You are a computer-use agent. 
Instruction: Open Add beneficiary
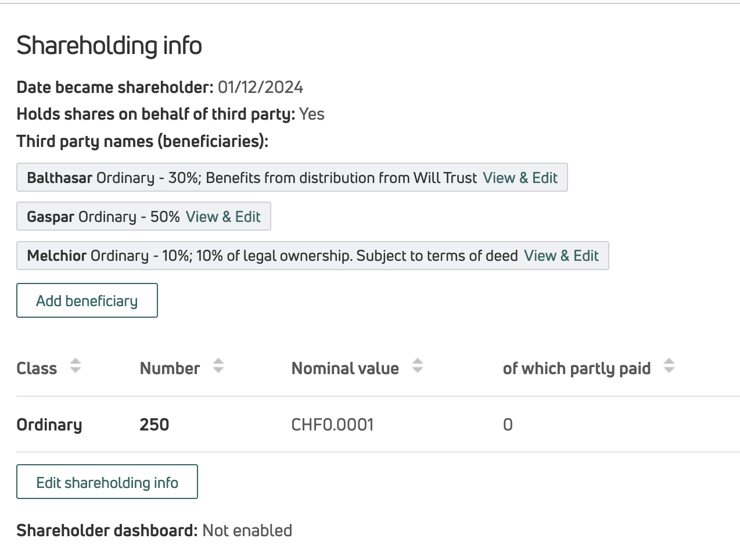(x=87, y=300)
